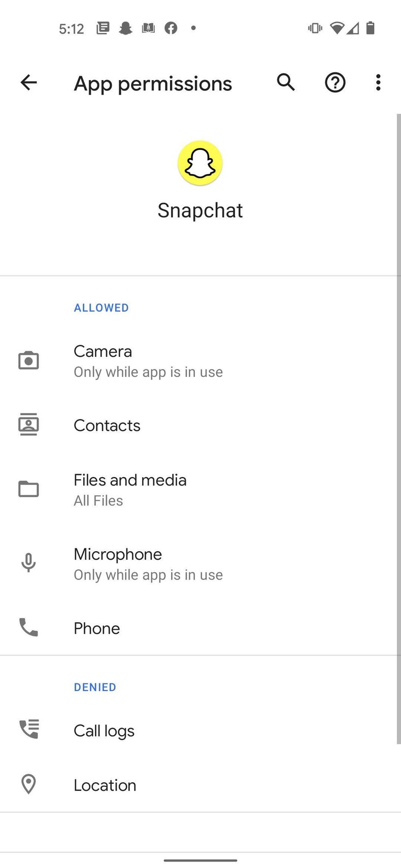This screenshot has width=401, height=868.
Task: Open the Contacts permission entry
Action: pyautogui.click(x=107, y=425)
